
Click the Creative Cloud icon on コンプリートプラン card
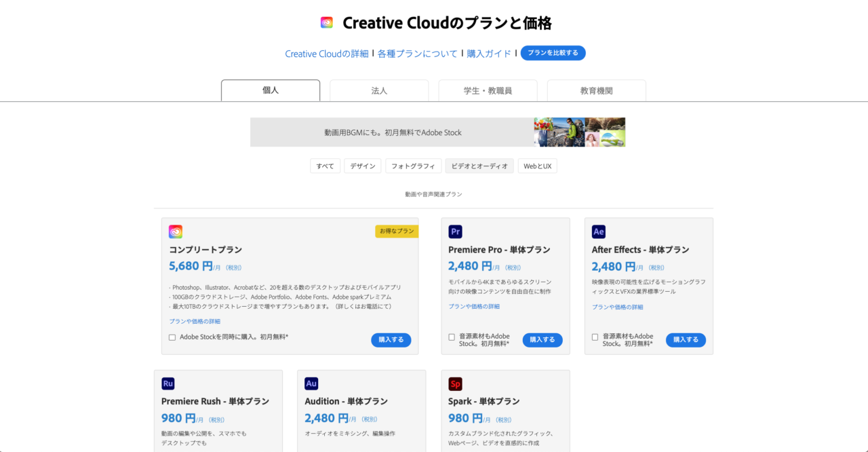click(x=176, y=231)
